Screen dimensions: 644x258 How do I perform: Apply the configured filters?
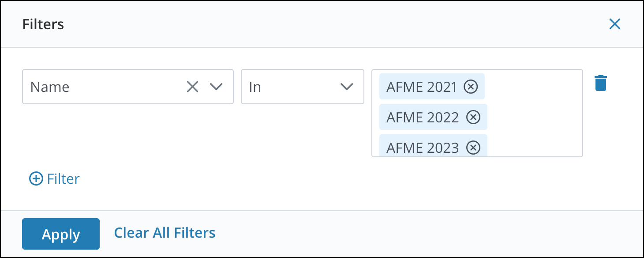click(60, 234)
